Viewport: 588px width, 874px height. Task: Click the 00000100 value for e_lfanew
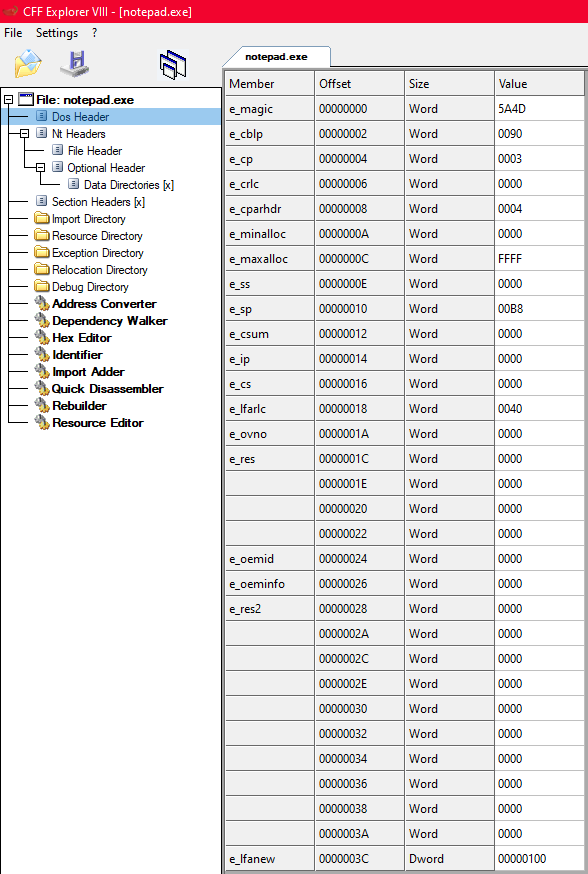[539, 858]
